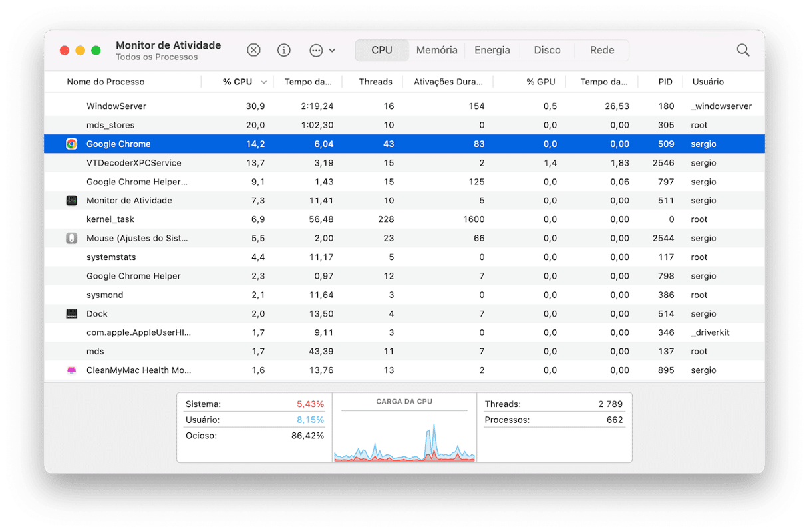Click the Threads total 2 789
The image size is (809, 532).
(x=610, y=404)
